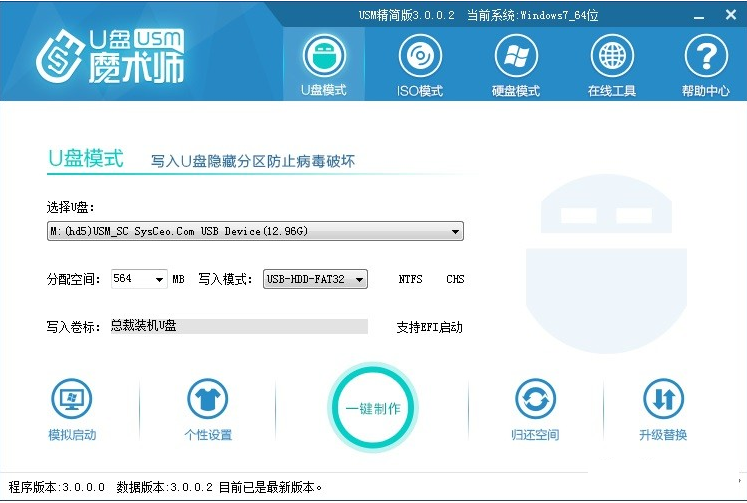Switch to U盘模式 tab
747x503 pixels.
point(324,64)
